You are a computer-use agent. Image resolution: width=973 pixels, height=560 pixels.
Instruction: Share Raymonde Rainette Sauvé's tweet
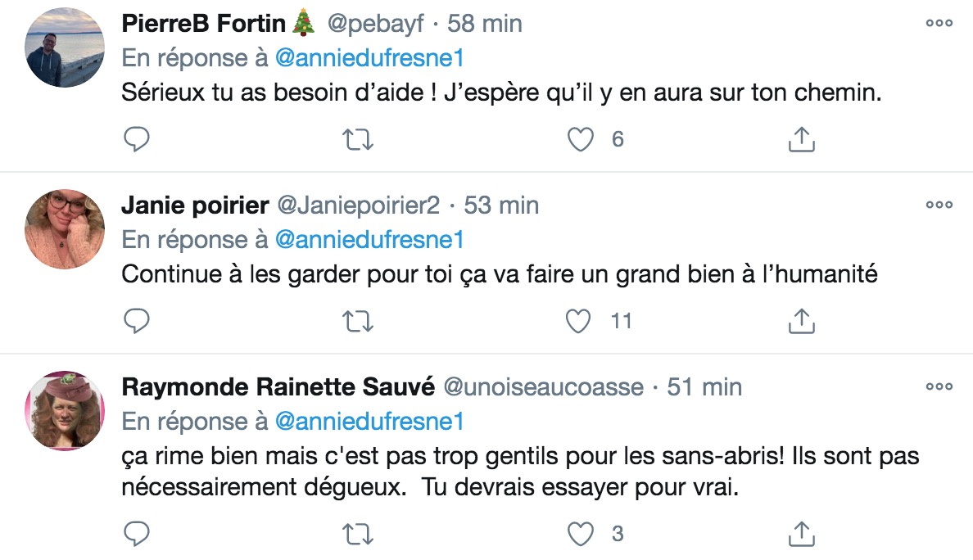[801, 533]
